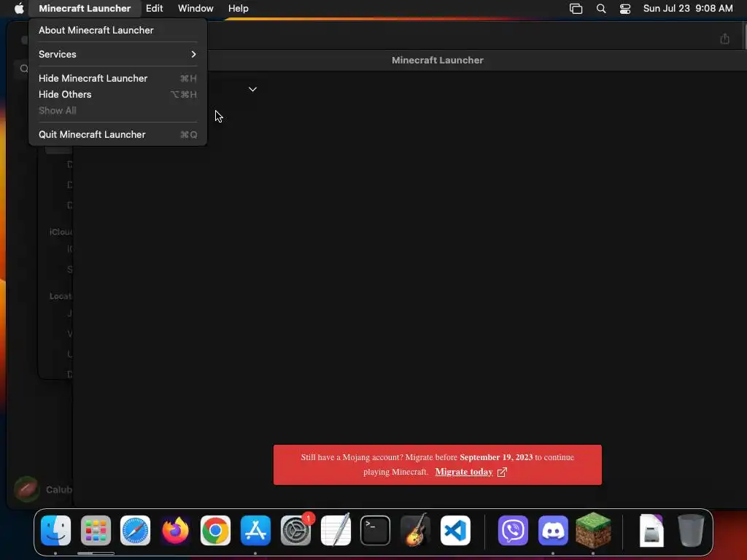Click the external link icon beside Migrate today
The height and width of the screenshot is (560, 747).
502,472
